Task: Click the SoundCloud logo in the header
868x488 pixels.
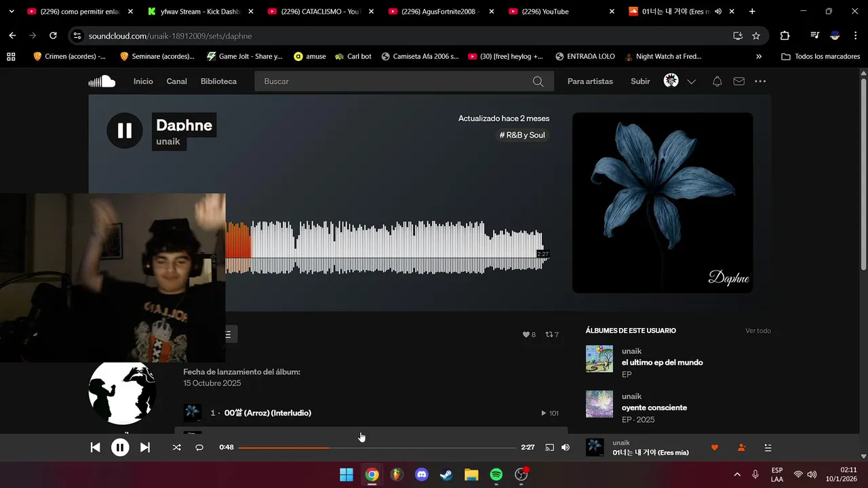Action: pos(102,81)
